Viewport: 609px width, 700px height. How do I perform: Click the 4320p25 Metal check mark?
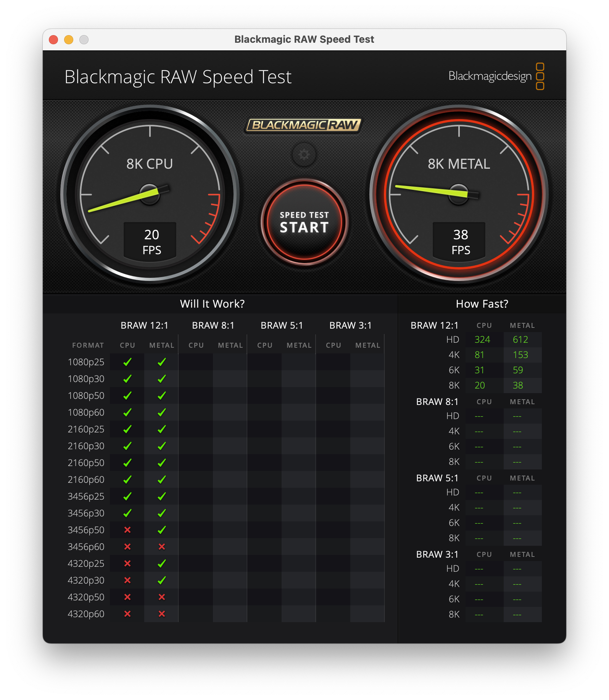click(x=162, y=563)
